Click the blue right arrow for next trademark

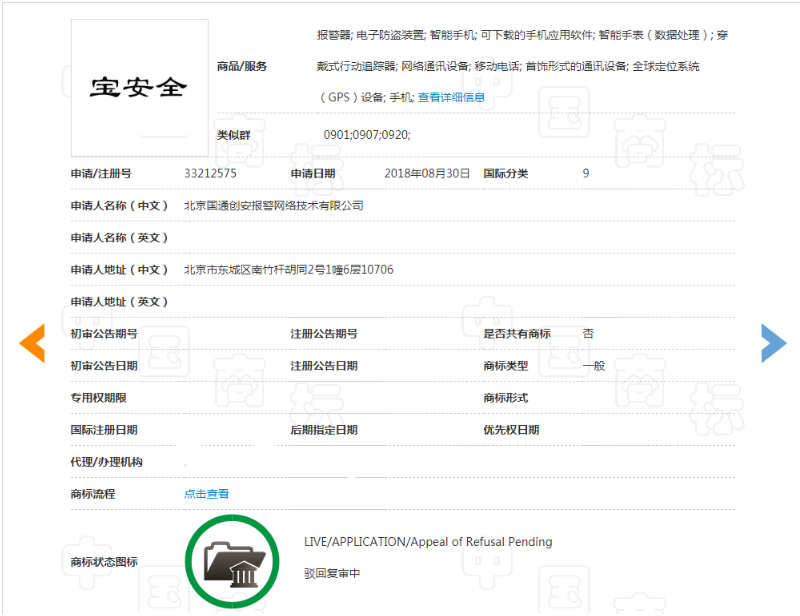coord(773,343)
